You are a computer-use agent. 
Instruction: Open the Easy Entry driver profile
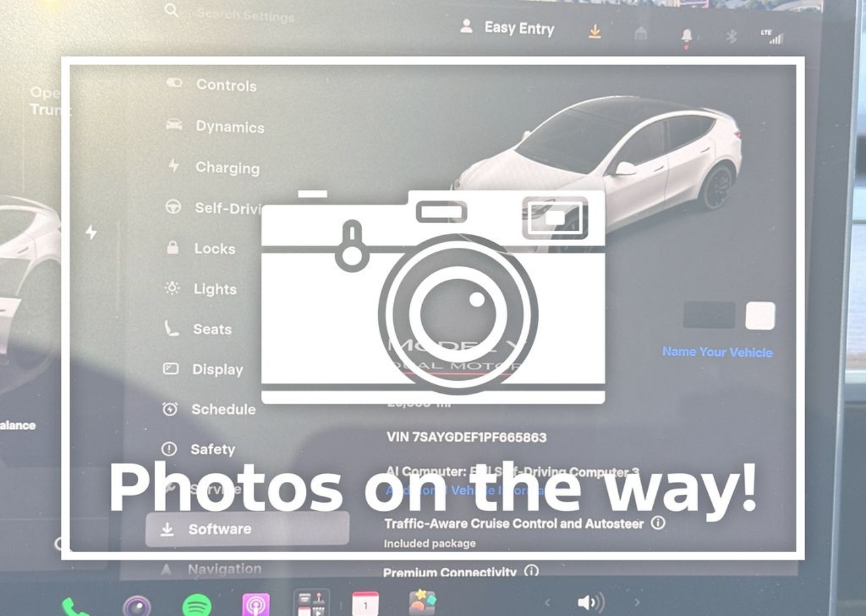click(507, 28)
